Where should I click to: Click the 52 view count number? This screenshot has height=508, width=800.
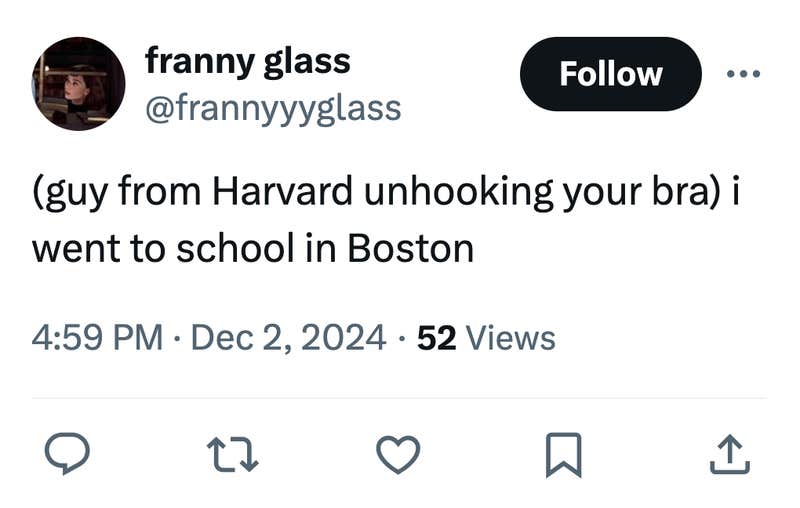[436, 338]
